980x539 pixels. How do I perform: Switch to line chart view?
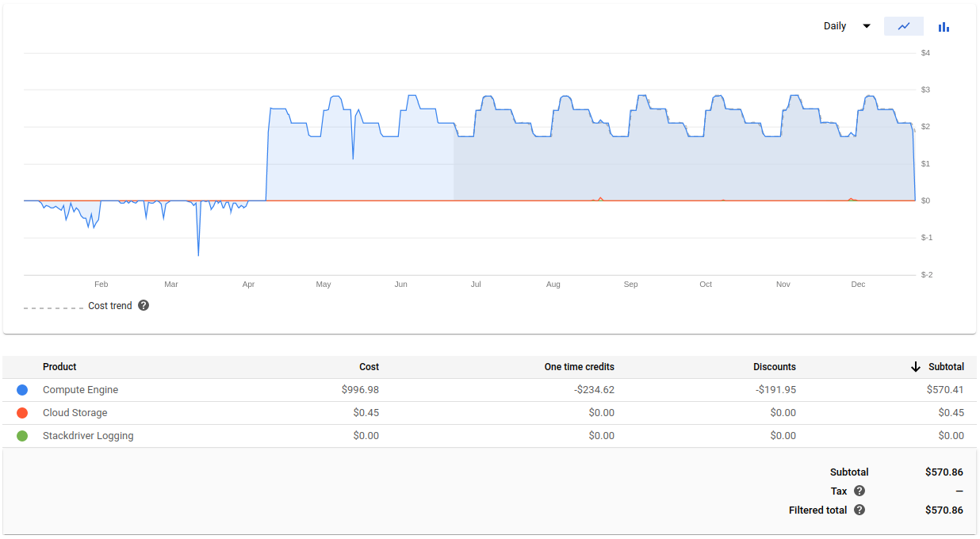coord(903,26)
